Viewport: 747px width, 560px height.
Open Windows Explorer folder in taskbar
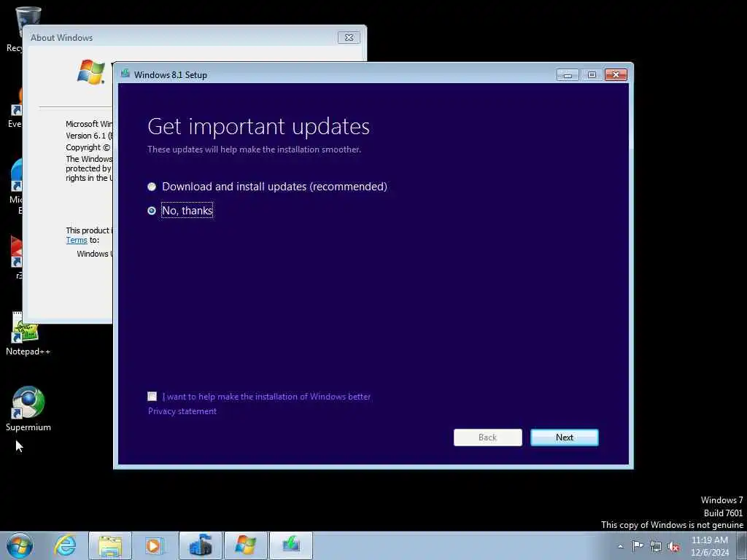109,545
